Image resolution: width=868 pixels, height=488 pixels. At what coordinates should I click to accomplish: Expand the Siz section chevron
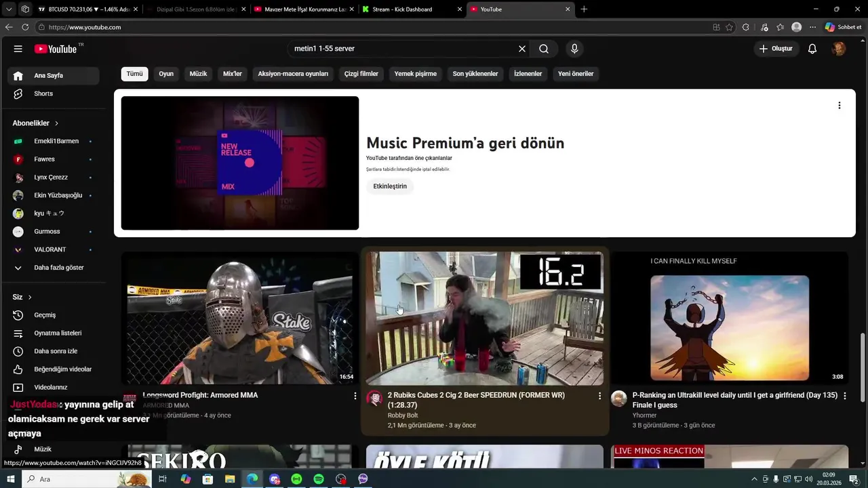[x=30, y=298]
